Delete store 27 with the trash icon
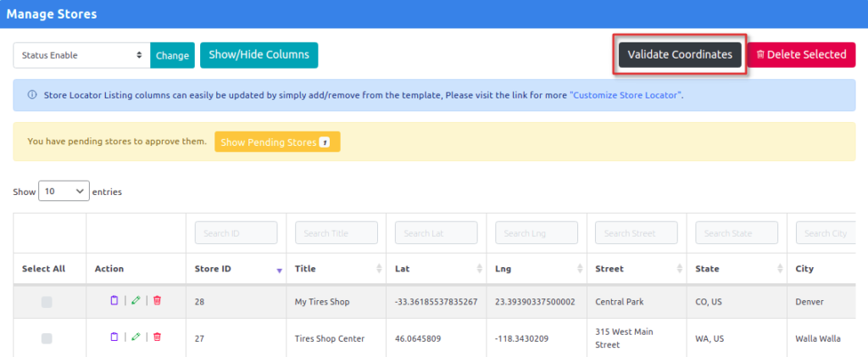The image size is (868, 357). pyautogui.click(x=157, y=337)
